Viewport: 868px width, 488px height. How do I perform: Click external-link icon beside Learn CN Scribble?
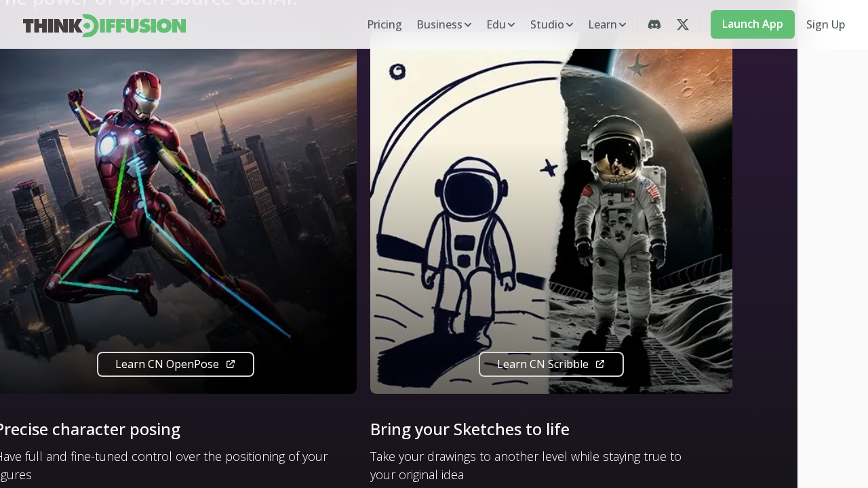[600, 364]
